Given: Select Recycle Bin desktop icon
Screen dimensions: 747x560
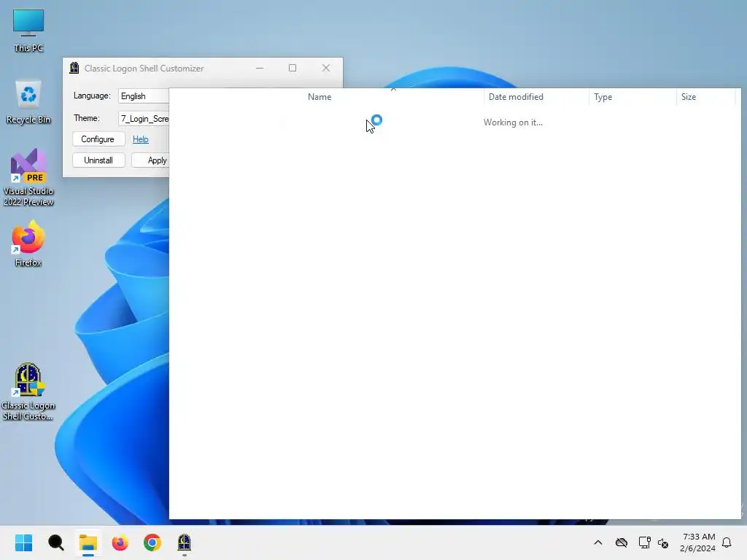Looking at the screenshot, I should click(28, 102).
